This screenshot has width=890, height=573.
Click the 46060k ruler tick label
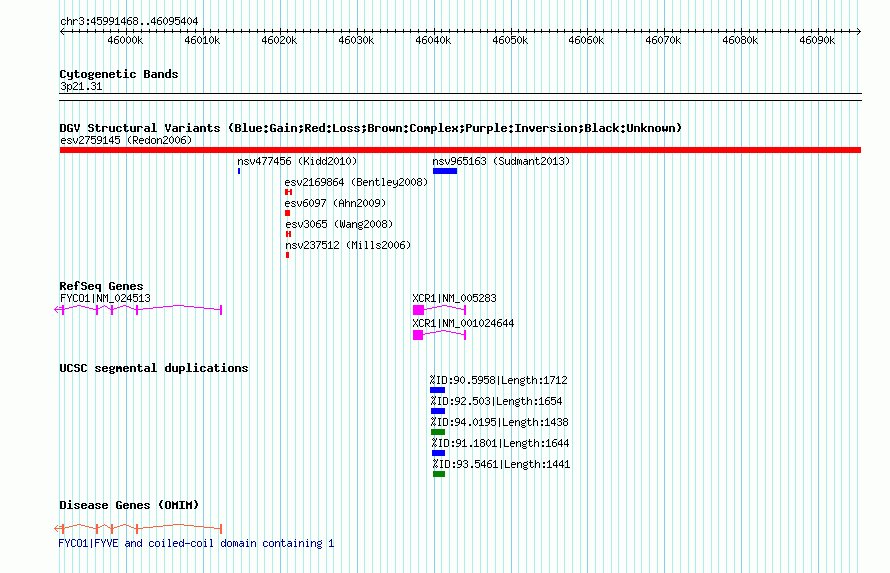click(x=586, y=40)
